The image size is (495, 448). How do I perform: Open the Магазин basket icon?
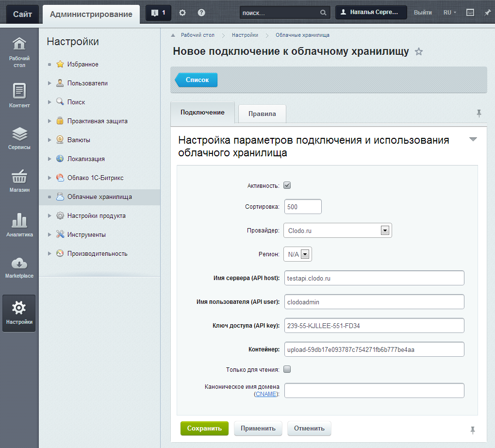click(19, 177)
